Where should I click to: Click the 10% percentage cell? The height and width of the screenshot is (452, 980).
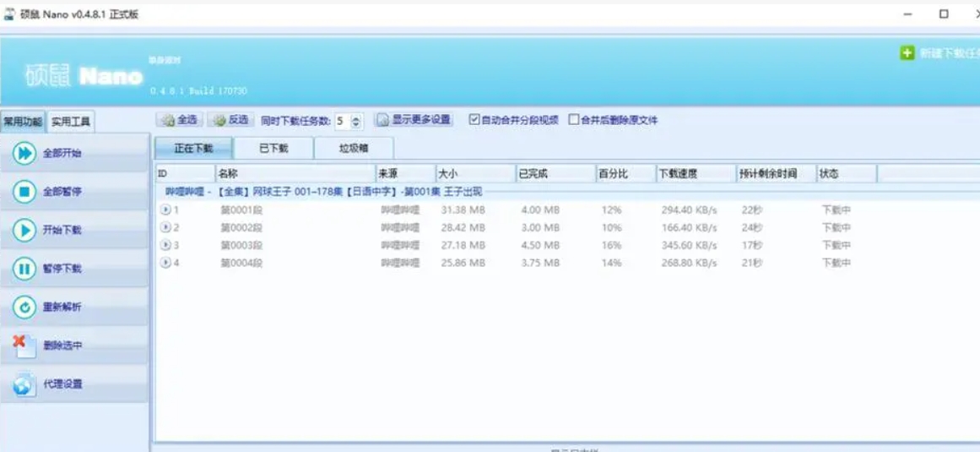click(x=611, y=227)
